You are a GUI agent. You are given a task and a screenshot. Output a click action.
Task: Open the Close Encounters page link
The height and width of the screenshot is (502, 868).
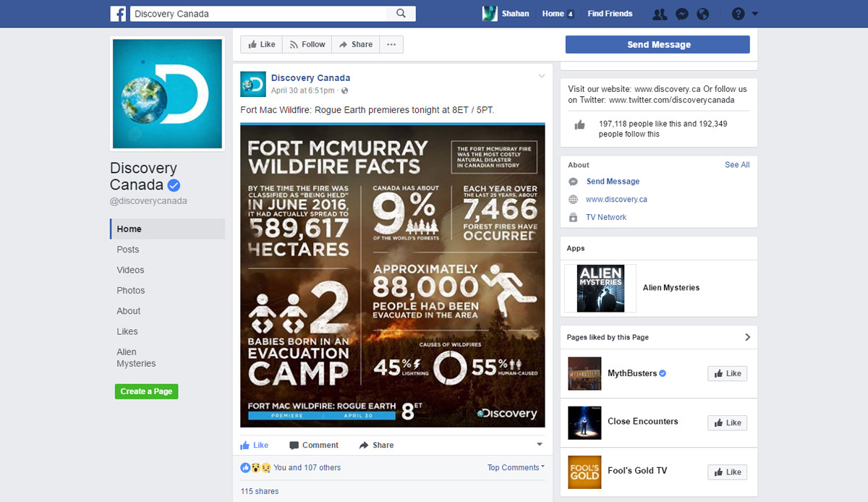pyautogui.click(x=643, y=421)
